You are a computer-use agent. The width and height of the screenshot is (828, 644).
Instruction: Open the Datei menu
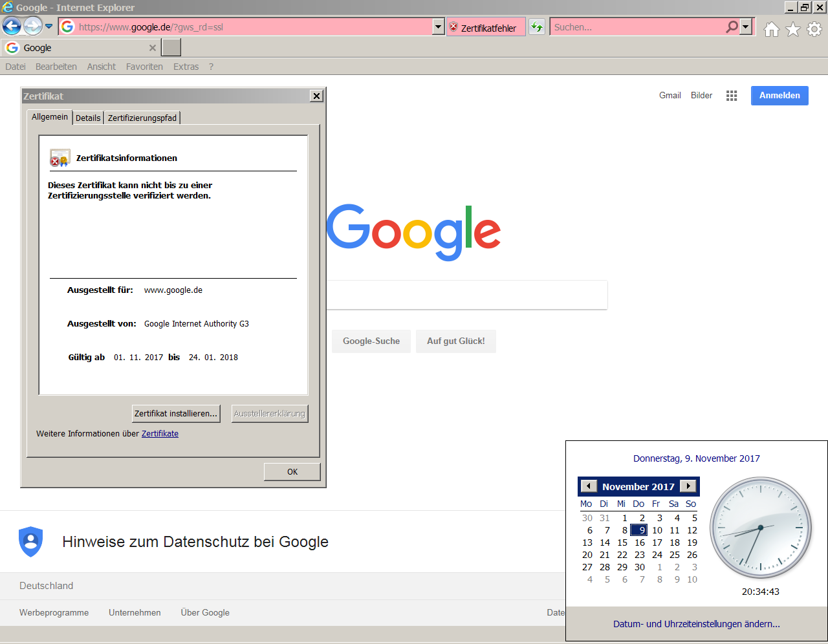point(16,67)
